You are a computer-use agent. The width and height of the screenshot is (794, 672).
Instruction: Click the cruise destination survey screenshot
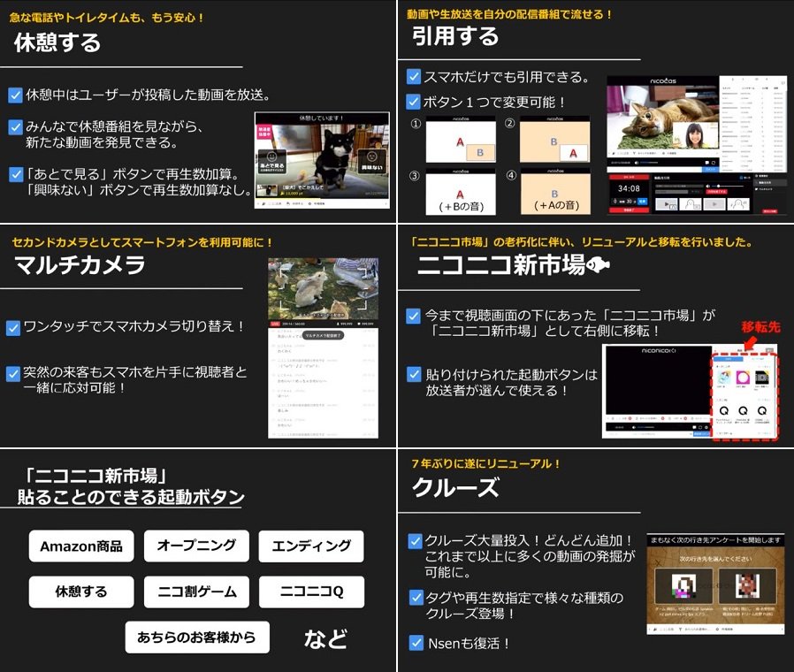[x=715, y=584]
